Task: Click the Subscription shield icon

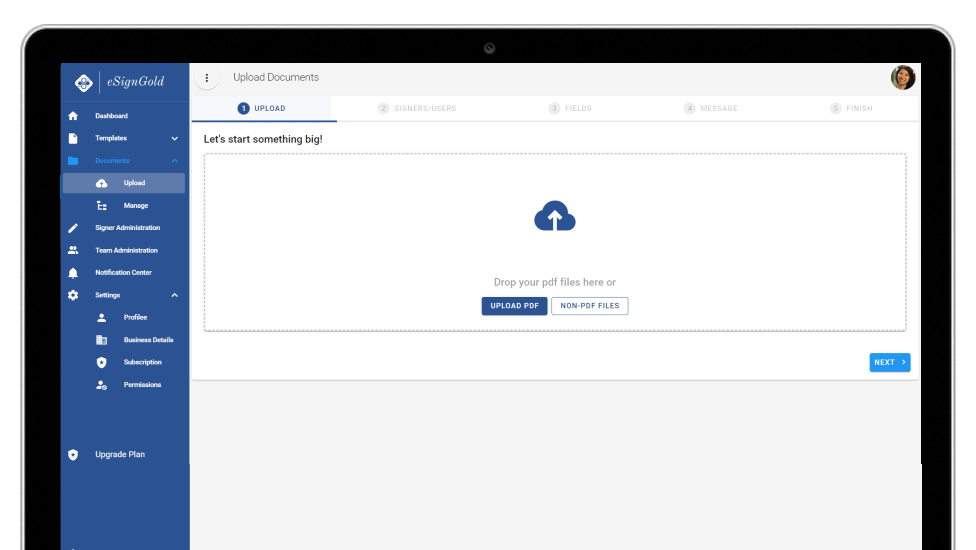Action: [x=101, y=362]
